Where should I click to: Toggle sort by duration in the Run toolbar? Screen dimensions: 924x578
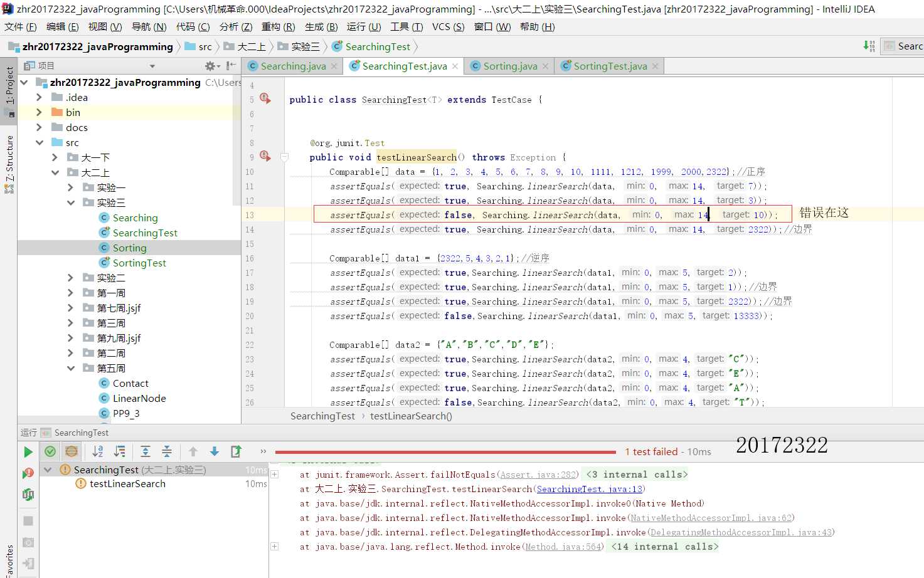(119, 451)
